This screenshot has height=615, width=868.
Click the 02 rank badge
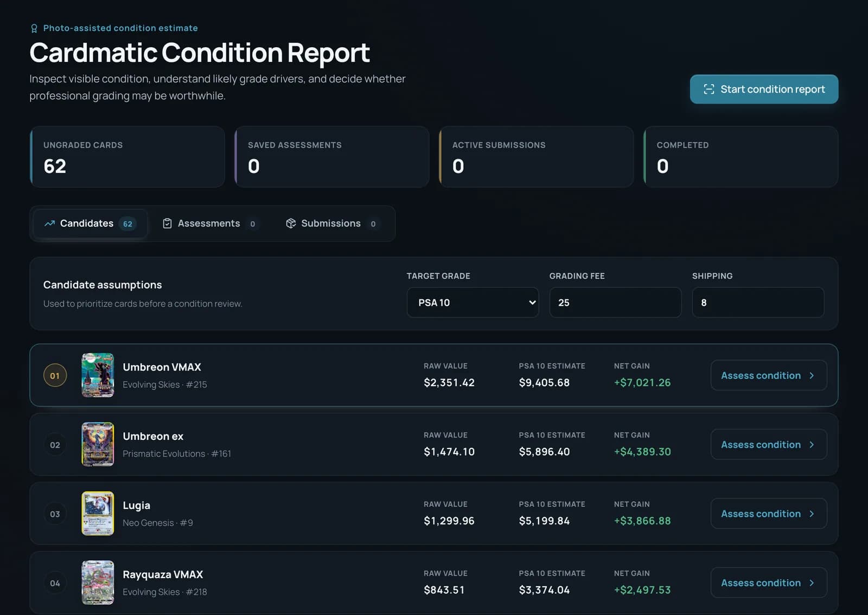pyautogui.click(x=55, y=445)
